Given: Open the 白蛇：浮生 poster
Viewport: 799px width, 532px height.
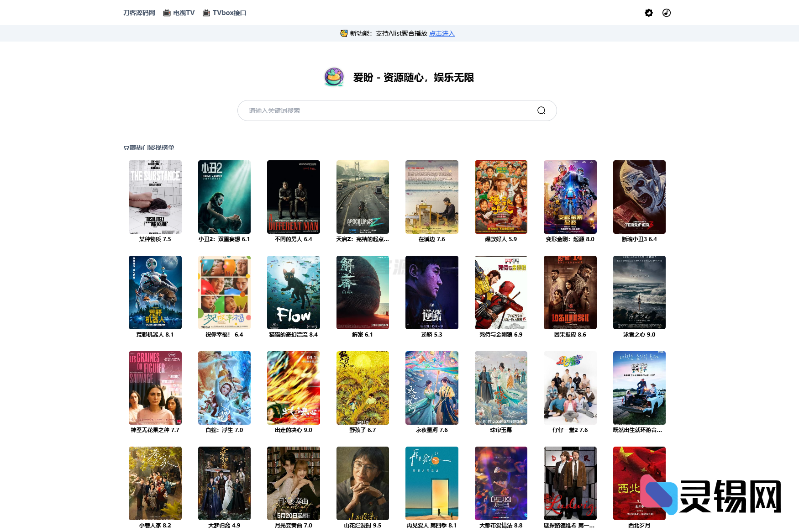Looking at the screenshot, I should 224,388.
